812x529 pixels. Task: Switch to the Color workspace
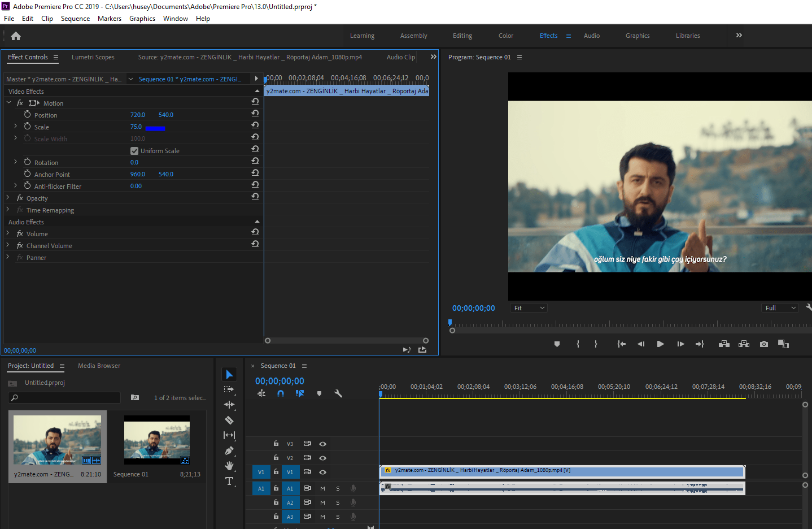pyautogui.click(x=505, y=36)
